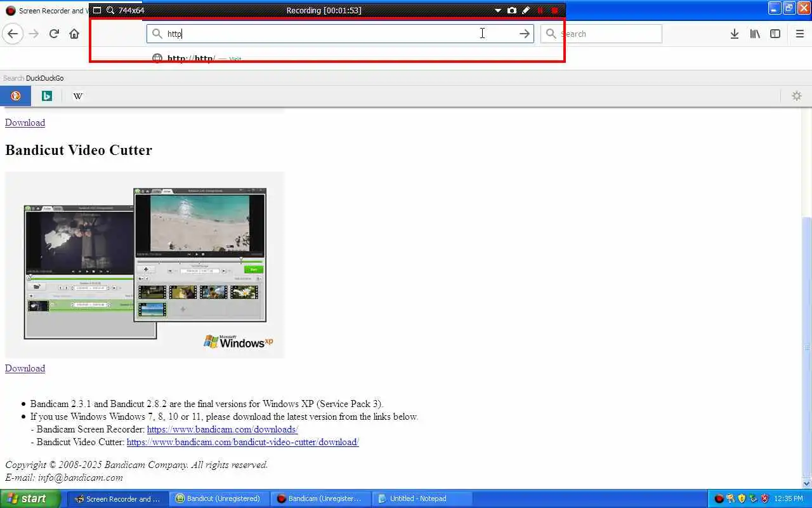Viewport: 812px width, 508px height.
Task: Pause the Bandicam recording
Action: [x=540, y=10]
